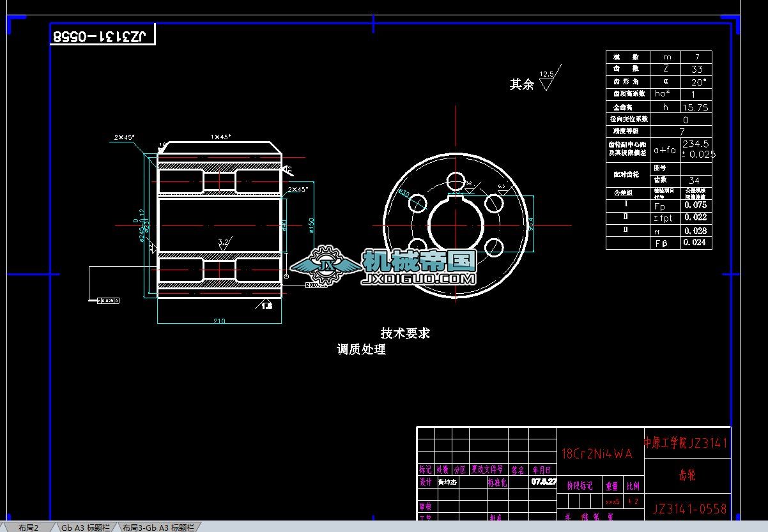
Task: Select the ø150 diameter dimension text
Action: [311, 225]
